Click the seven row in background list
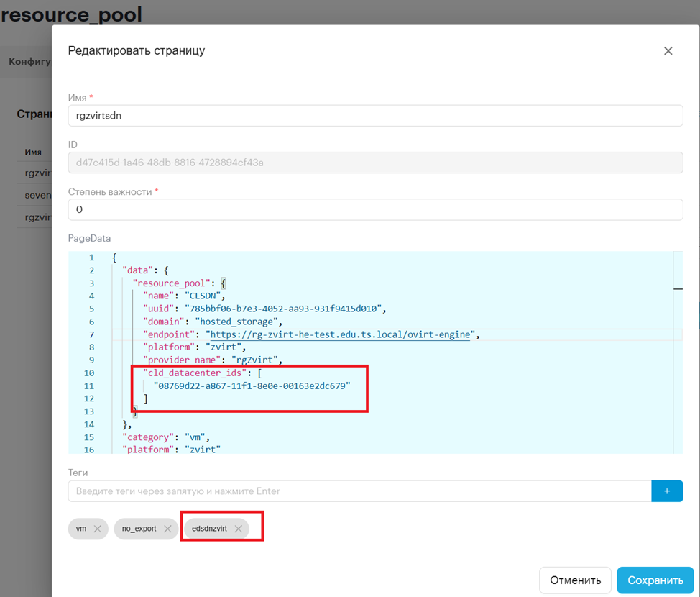700x597 pixels. [38, 195]
